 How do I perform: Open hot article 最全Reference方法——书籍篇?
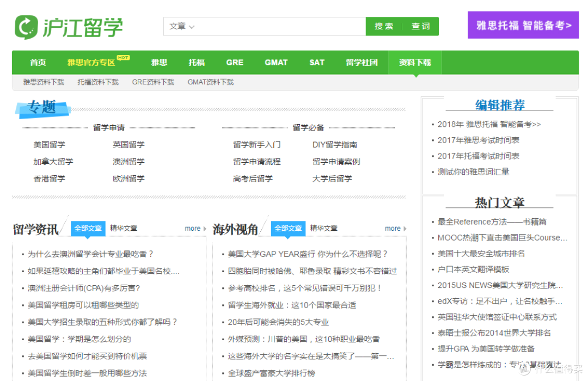coord(492,222)
